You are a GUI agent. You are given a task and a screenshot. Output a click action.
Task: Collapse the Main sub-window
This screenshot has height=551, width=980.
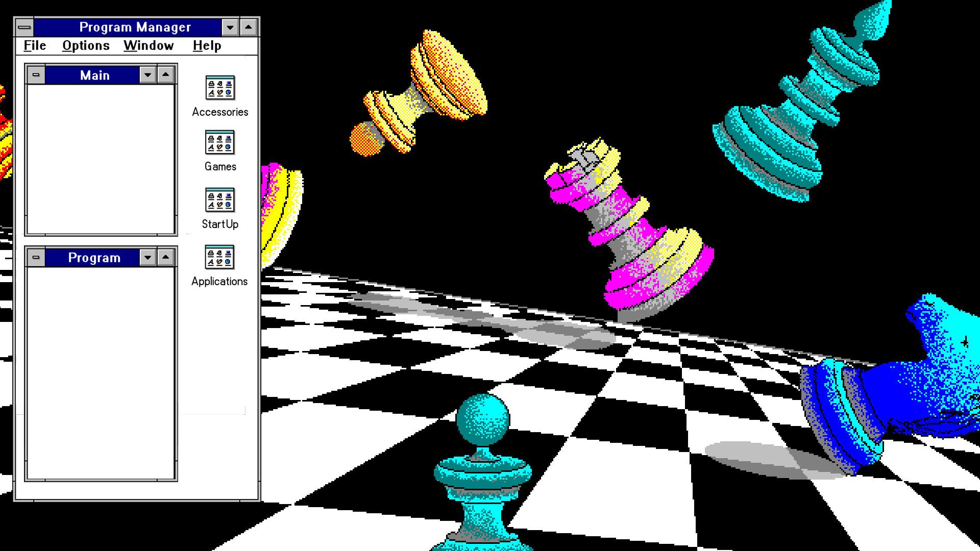point(148,76)
